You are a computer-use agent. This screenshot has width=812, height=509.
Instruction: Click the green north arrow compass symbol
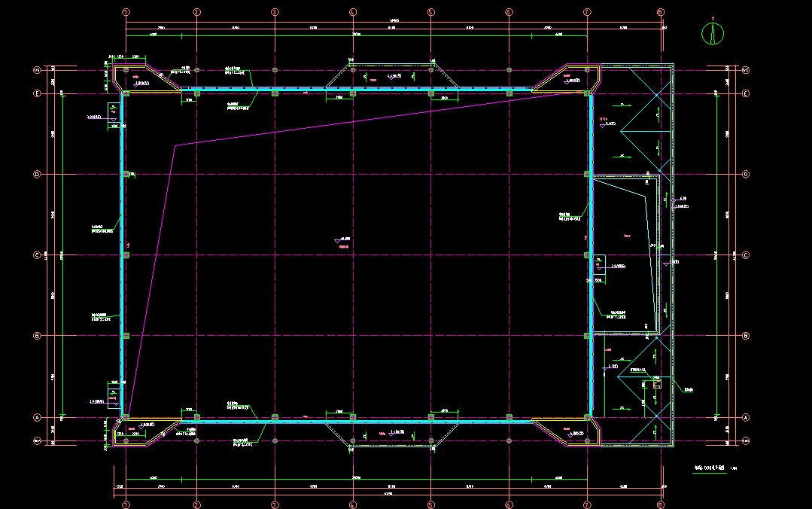(x=711, y=33)
